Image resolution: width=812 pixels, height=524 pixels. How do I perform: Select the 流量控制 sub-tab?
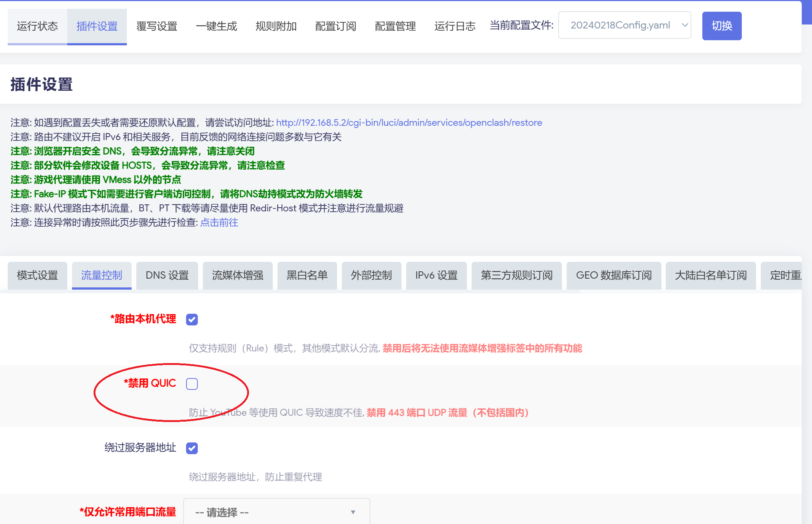point(102,275)
